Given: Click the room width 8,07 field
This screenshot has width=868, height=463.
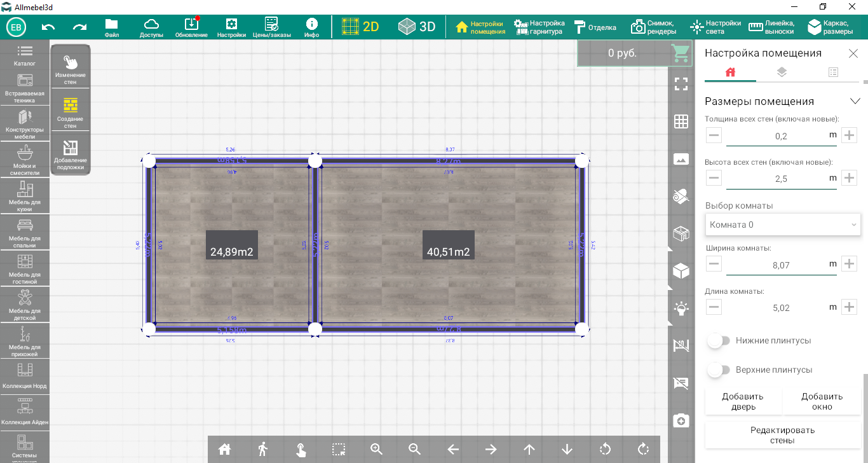Looking at the screenshot, I should (x=781, y=265).
